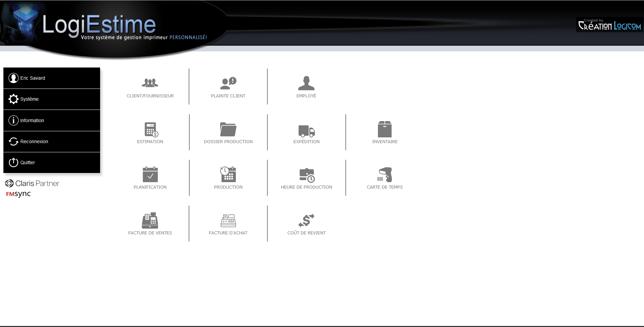Open Heure de Production icon

click(306, 175)
